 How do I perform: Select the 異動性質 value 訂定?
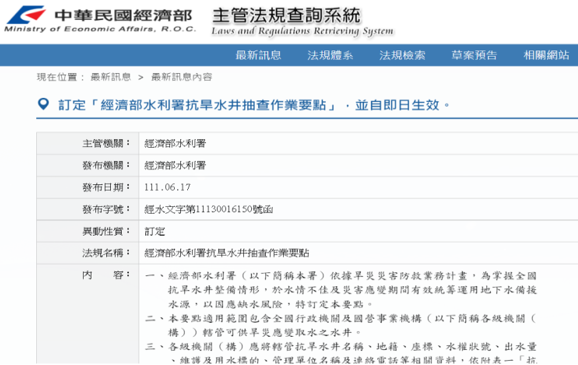(x=154, y=232)
